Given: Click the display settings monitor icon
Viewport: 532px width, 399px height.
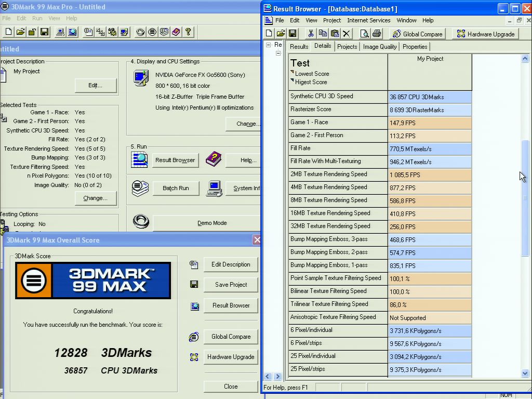Looking at the screenshot, I should click(x=141, y=78).
